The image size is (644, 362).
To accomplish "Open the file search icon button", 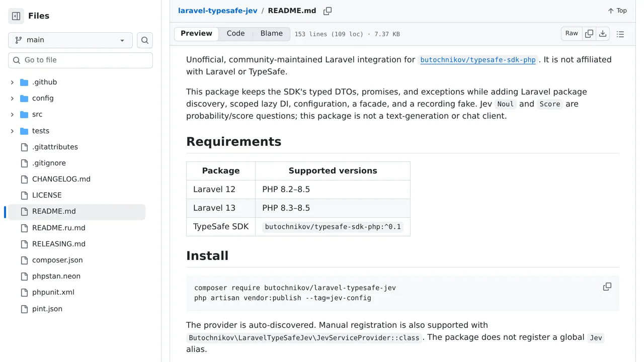I will [145, 40].
